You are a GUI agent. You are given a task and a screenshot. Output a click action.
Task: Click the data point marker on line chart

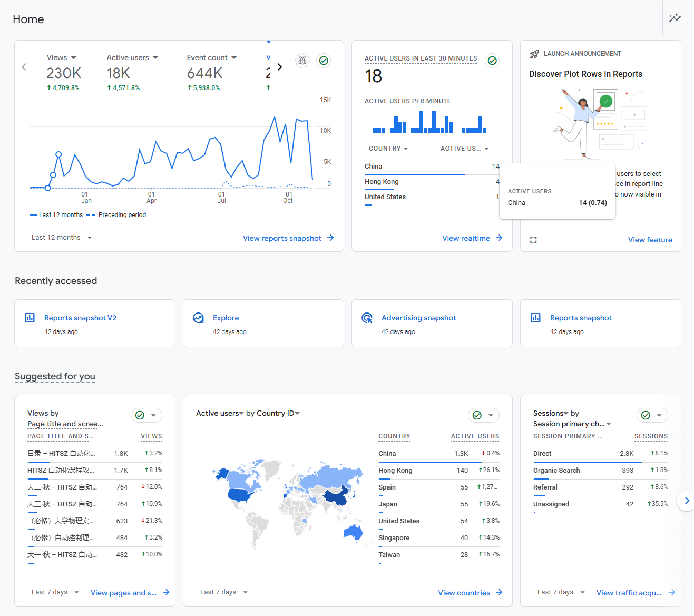[x=58, y=154]
